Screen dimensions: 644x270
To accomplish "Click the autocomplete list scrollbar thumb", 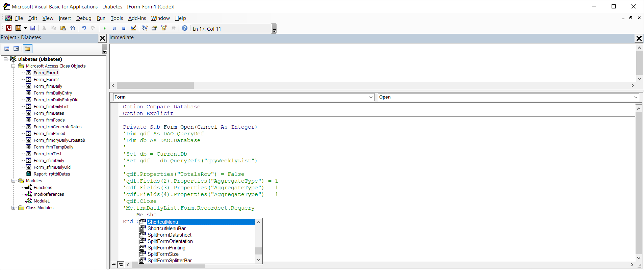I will click(x=258, y=251).
